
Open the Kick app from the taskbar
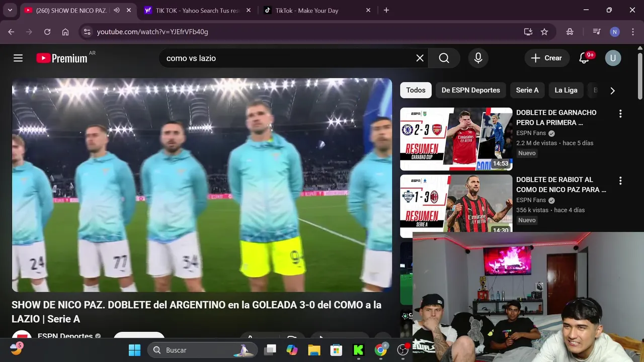(358, 350)
